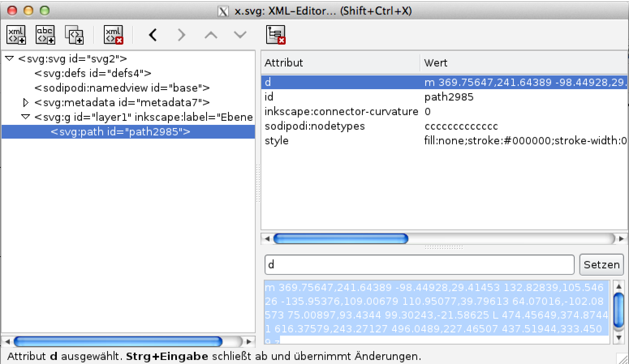The height and width of the screenshot is (364, 629).
Task: Collapse the svg:svg root node
Action: click(x=9, y=59)
